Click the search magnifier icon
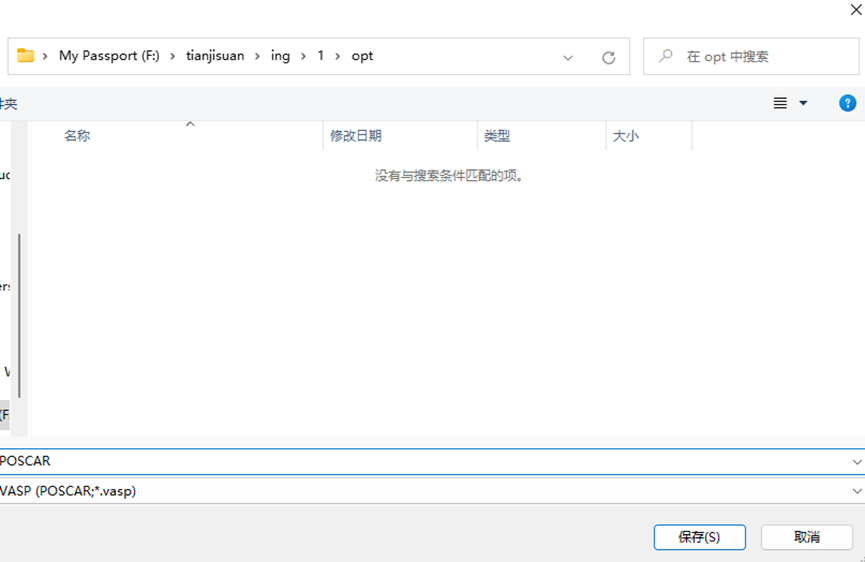This screenshot has width=865, height=562. tap(666, 55)
